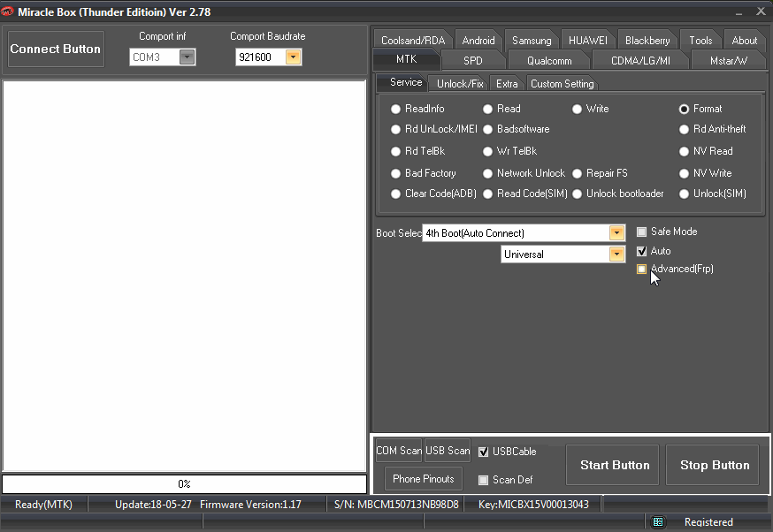This screenshot has height=532, width=773.
Task: Click the Ready(MTK) status text
Action: 43,505
